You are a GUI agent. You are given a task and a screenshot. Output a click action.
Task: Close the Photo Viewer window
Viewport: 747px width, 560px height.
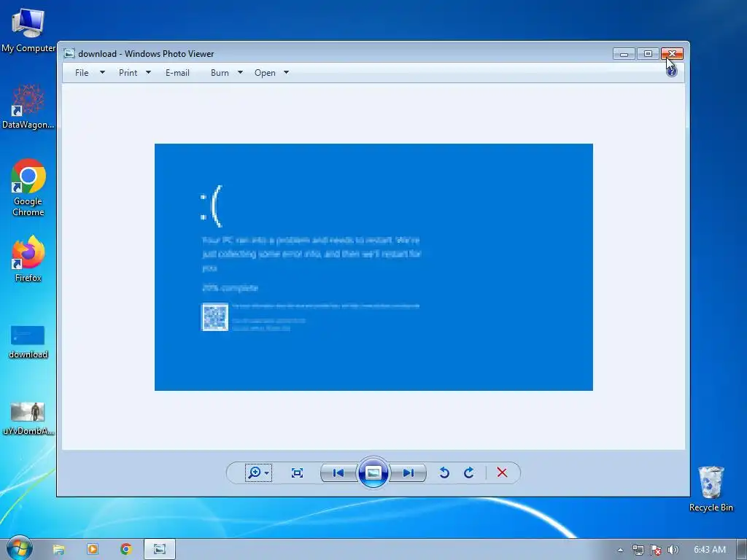point(672,53)
